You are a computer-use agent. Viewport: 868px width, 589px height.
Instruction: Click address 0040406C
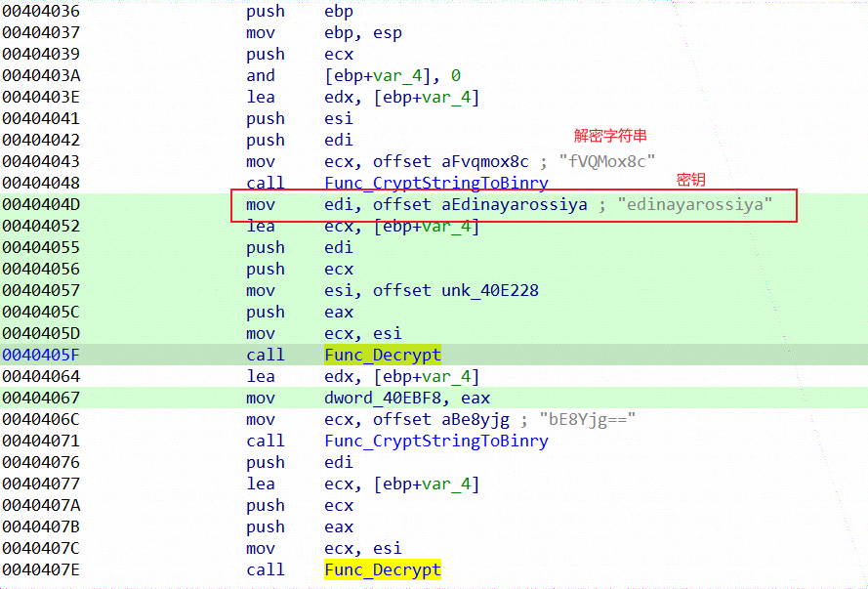click(x=41, y=420)
